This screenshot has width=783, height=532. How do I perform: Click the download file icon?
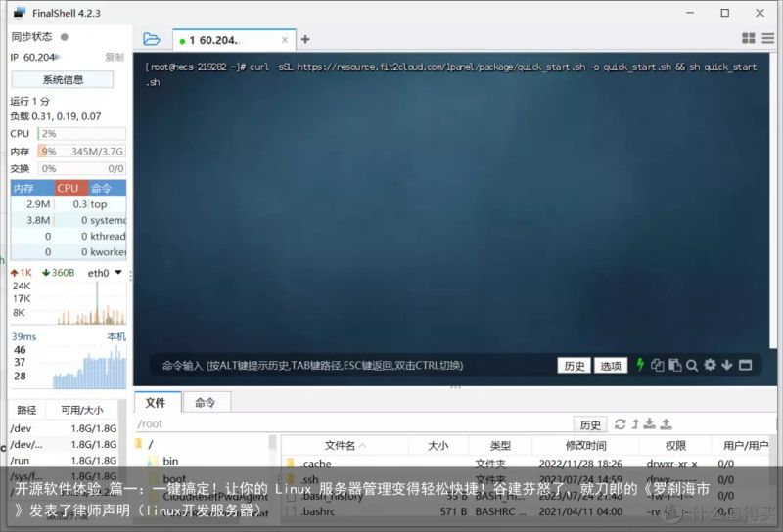(649, 424)
